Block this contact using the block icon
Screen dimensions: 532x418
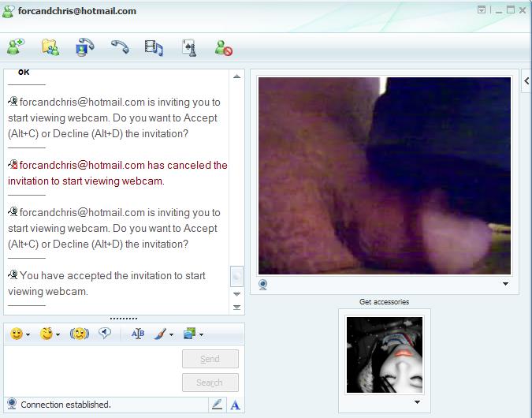coord(224,48)
